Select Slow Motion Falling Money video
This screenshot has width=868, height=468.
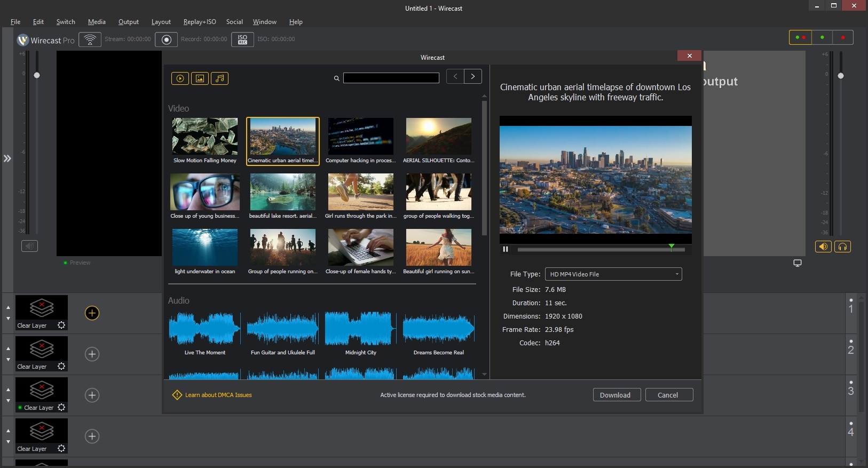click(x=205, y=141)
